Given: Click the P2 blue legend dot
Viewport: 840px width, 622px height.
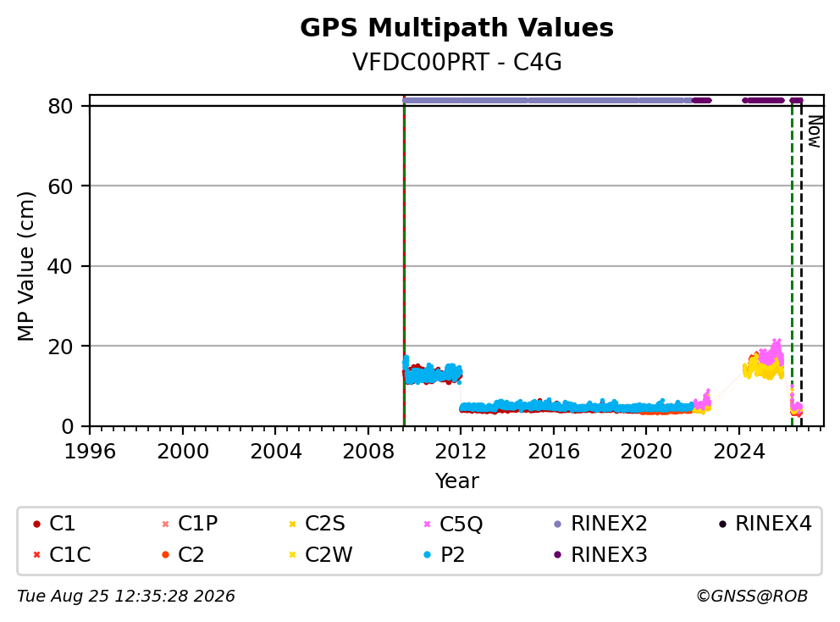Looking at the screenshot, I should 427,554.
